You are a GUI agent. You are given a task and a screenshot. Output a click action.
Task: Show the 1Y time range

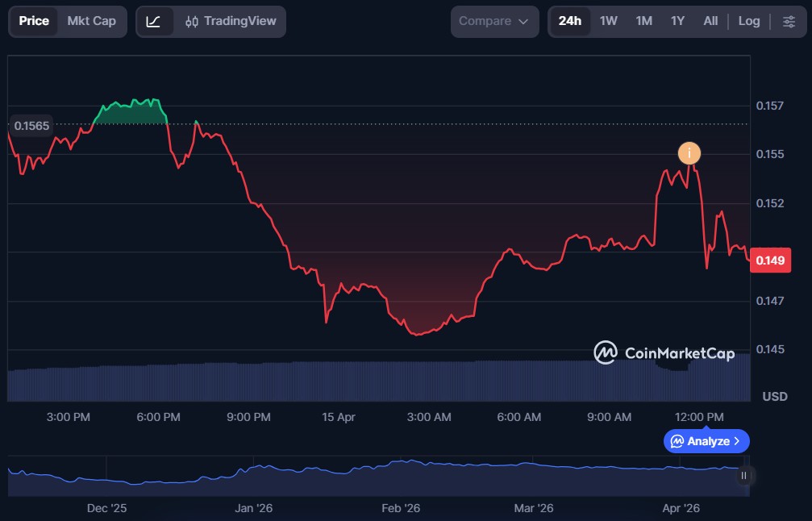[677, 22]
